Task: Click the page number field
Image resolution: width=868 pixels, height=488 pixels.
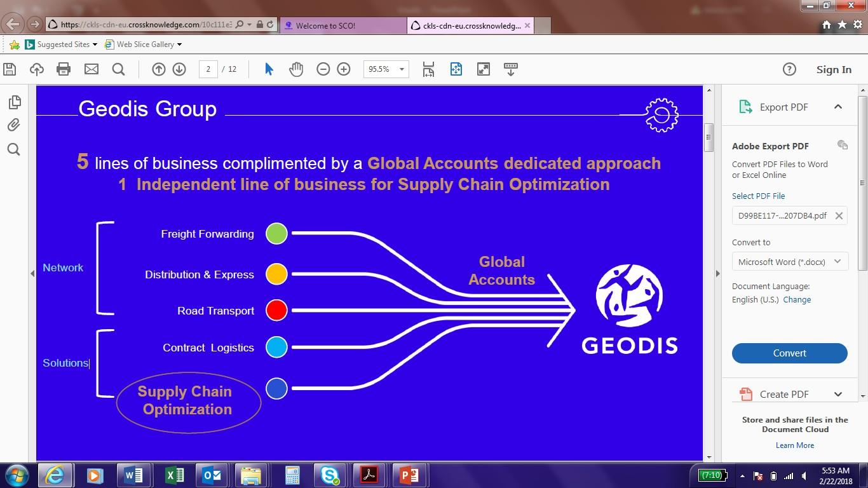Action: [208, 69]
